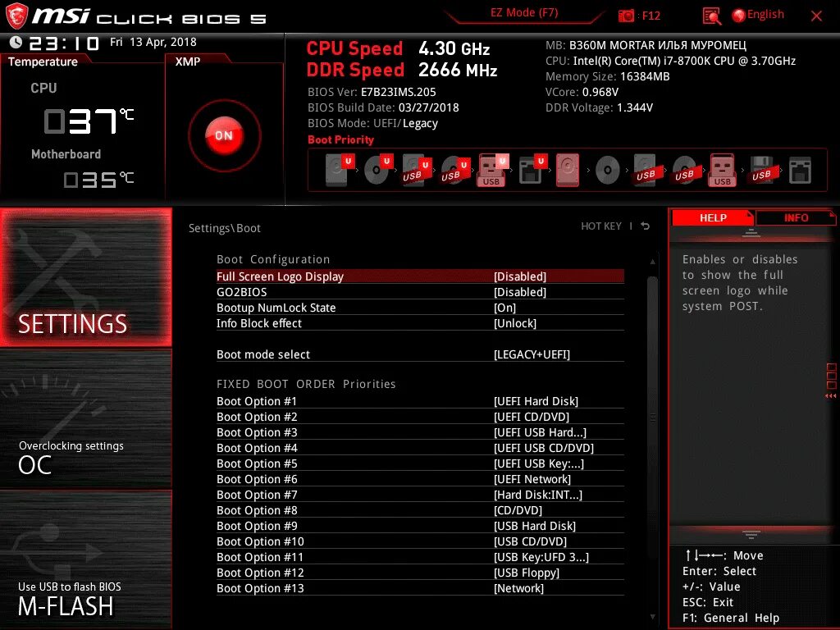
Task: Click the legacy USB CD/DVD boot icon
Action: coord(685,170)
